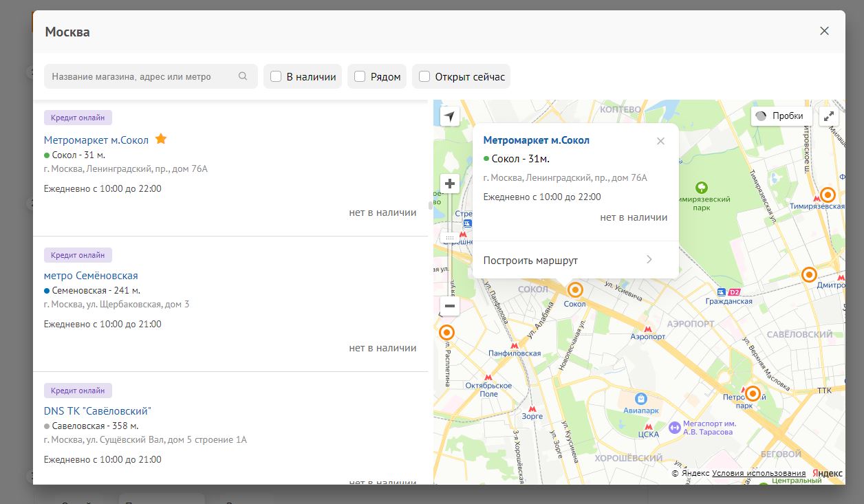Click нет в наличии in the map popup
Image resolution: width=864 pixels, height=504 pixels.
(634, 217)
